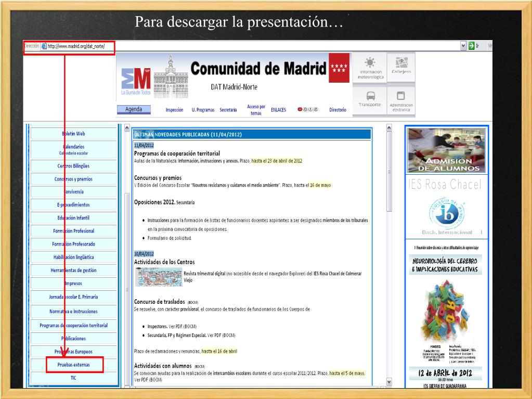Click the Comunidad de Madrid red flag logo
This screenshot has height=399, width=532.
tap(339, 68)
